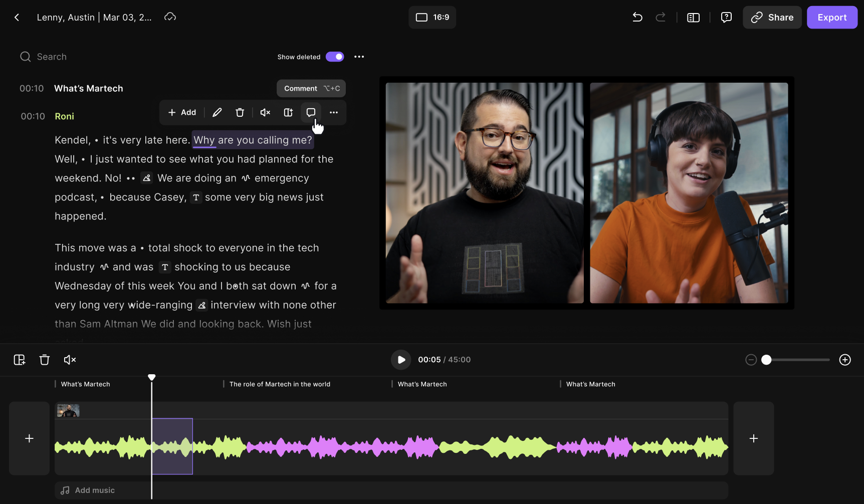This screenshot has height=504, width=864.
Task: Click the Export button
Action: [x=832, y=18]
